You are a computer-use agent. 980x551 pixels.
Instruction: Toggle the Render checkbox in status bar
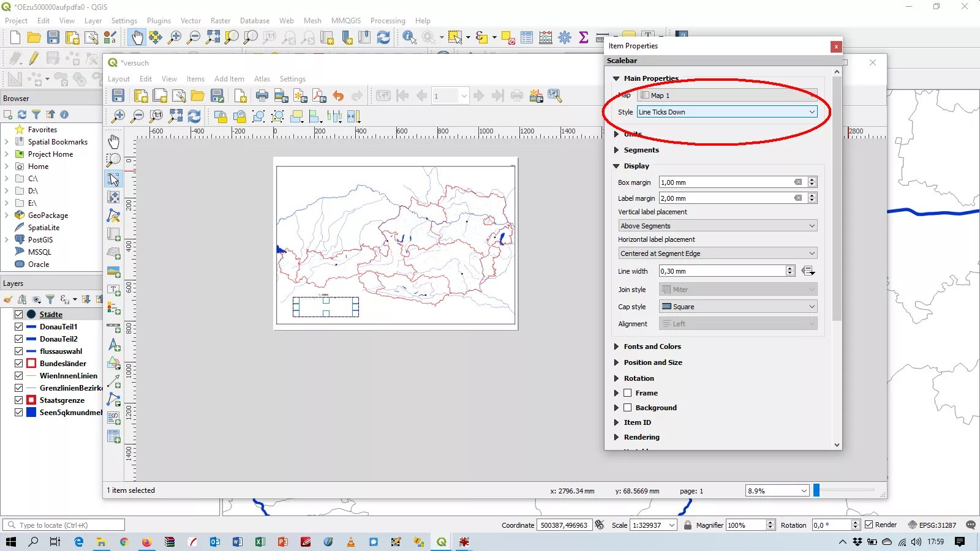[869, 525]
